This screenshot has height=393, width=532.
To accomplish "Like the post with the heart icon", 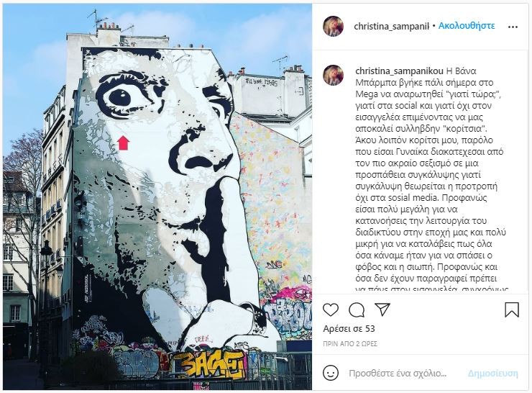I will (331, 310).
